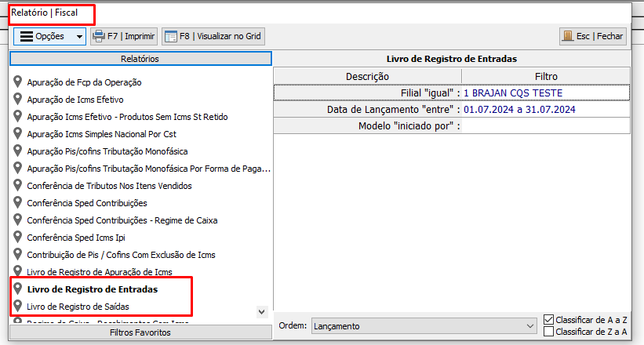
Task: Open the Opções dropdown arrow
Action: click(x=79, y=36)
